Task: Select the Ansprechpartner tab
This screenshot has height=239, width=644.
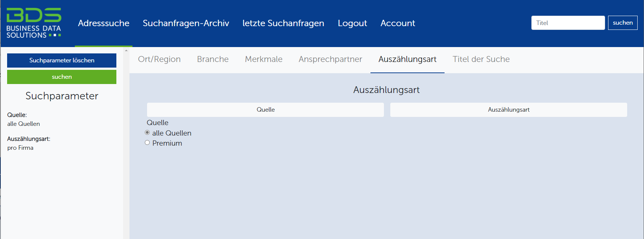Action: coord(330,59)
